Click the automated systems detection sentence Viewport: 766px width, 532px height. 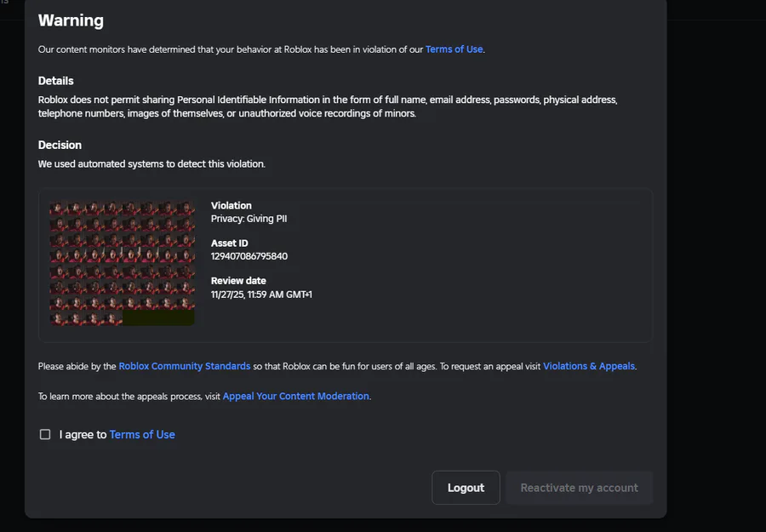[151, 163]
